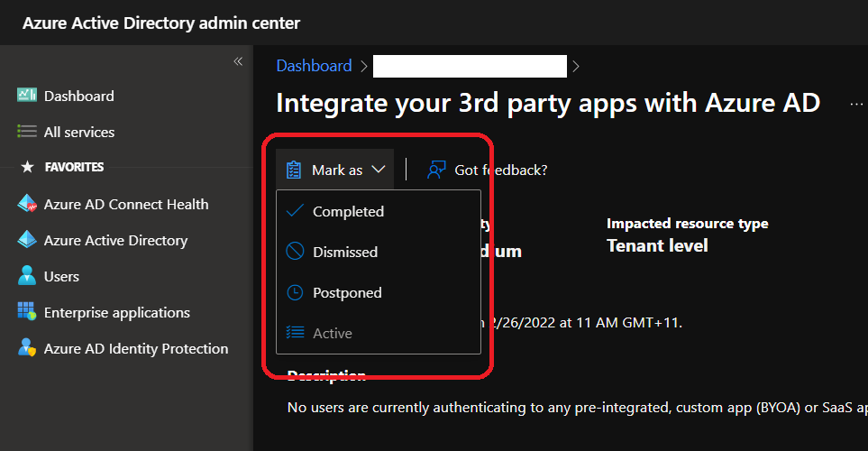Click the Active status option
This screenshot has width=868, height=451.
tap(332, 333)
